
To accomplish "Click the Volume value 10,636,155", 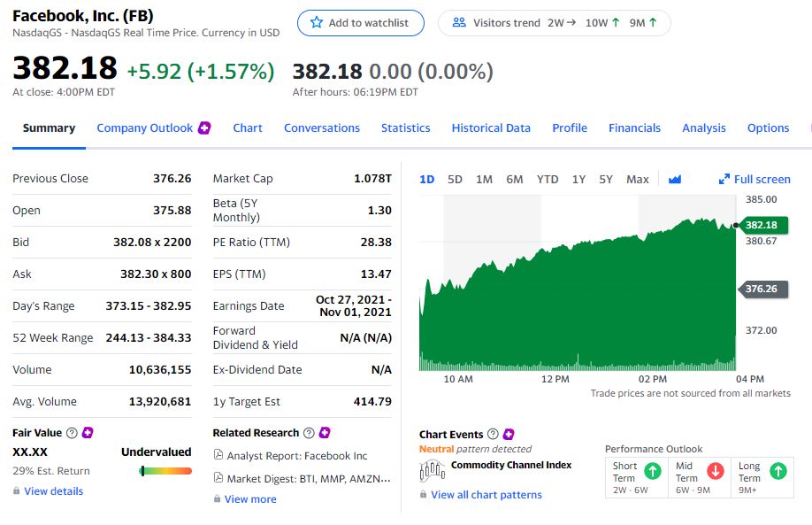I will [x=160, y=369].
